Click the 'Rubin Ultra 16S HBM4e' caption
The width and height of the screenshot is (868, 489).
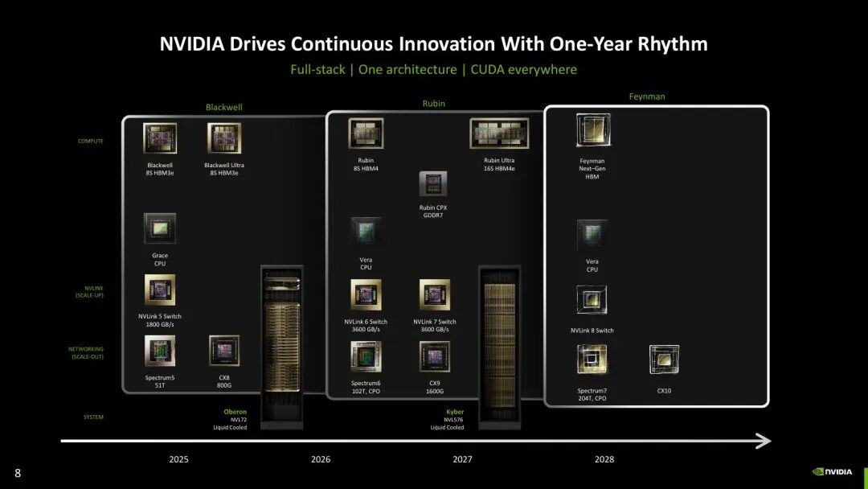[499, 165]
